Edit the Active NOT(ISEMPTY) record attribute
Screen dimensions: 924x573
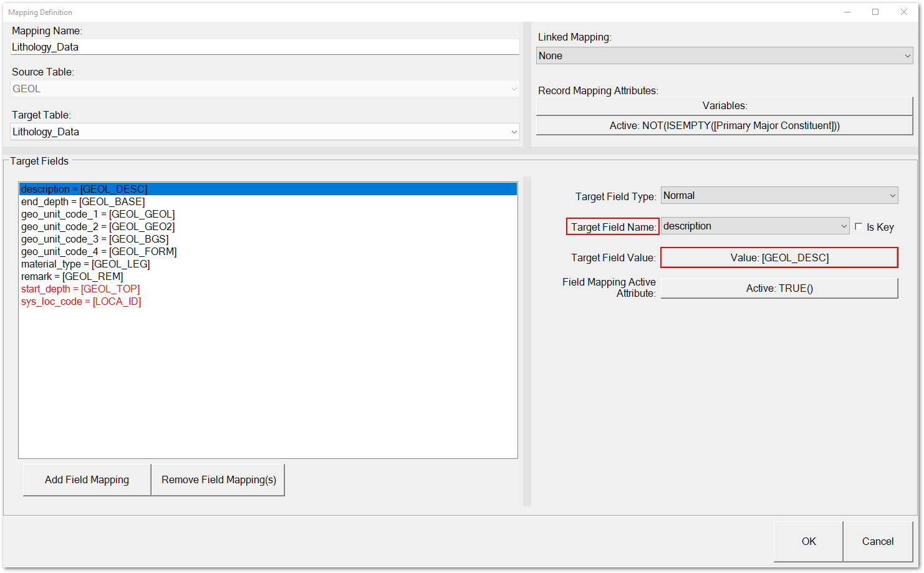(724, 126)
